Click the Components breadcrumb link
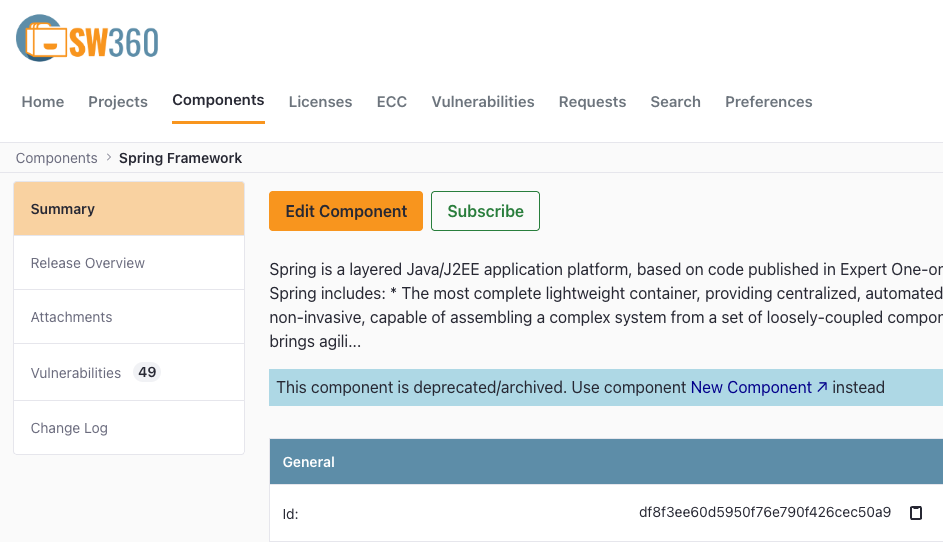This screenshot has height=542, width=943. (x=56, y=158)
